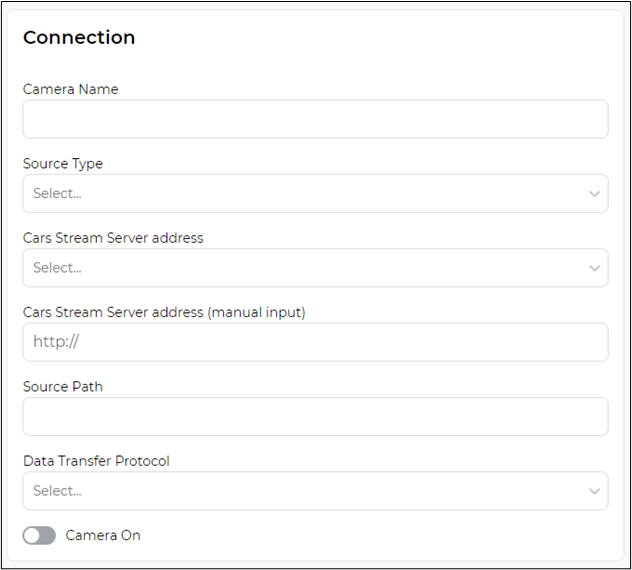Click the chevron icon in Cars Stream Server address

pos(595,268)
